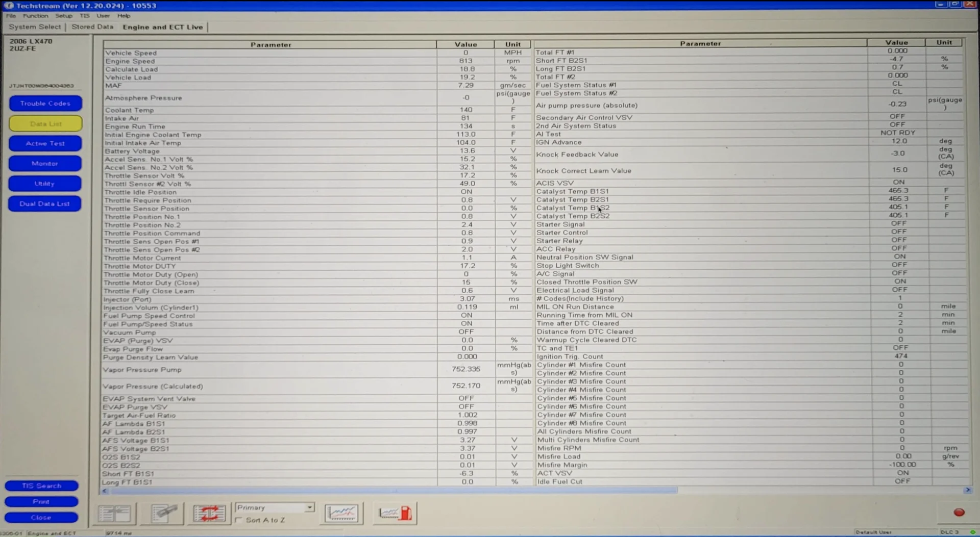Switch to the System Select tab

click(35, 27)
